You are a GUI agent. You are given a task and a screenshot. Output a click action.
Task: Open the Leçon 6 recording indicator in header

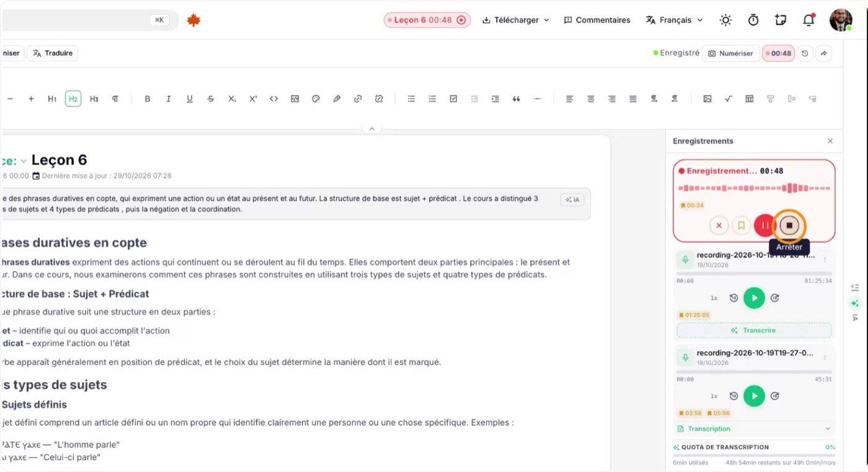pos(427,20)
